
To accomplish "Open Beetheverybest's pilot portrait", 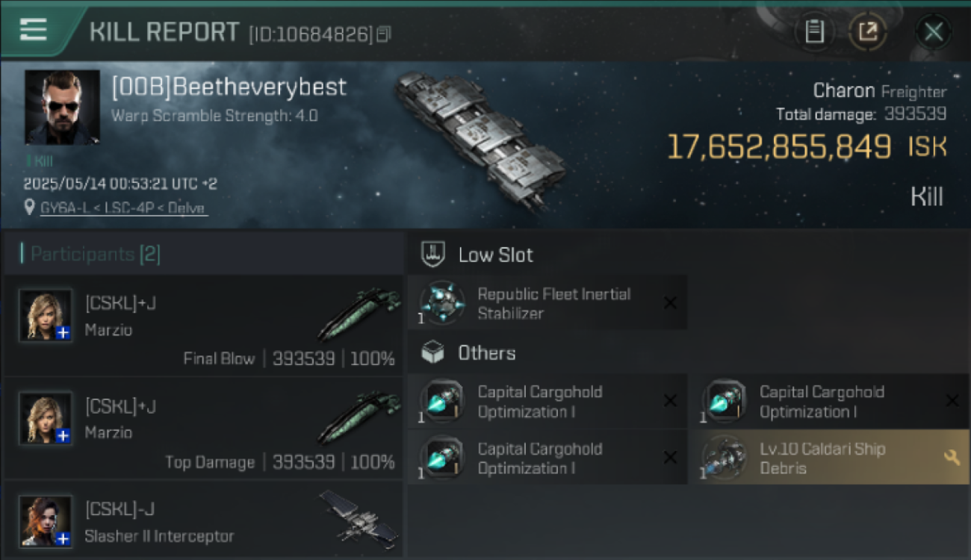I will click(x=62, y=107).
